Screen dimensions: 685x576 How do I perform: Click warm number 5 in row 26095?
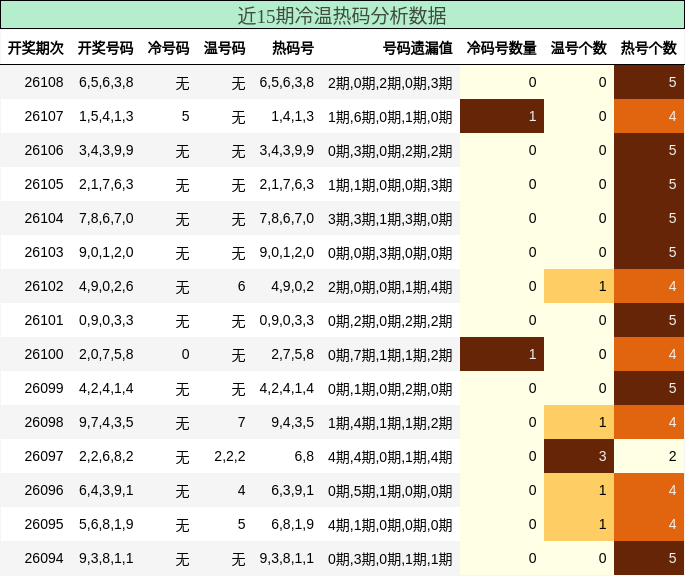241,524
